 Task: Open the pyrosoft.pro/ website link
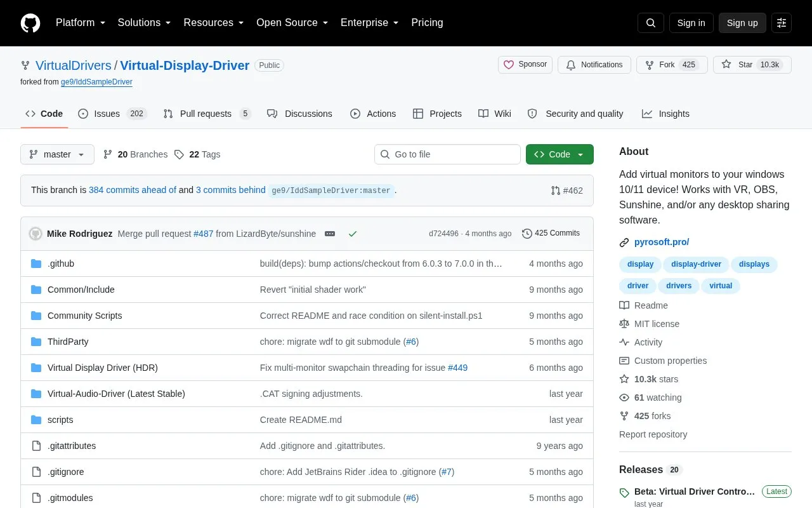click(662, 242)
